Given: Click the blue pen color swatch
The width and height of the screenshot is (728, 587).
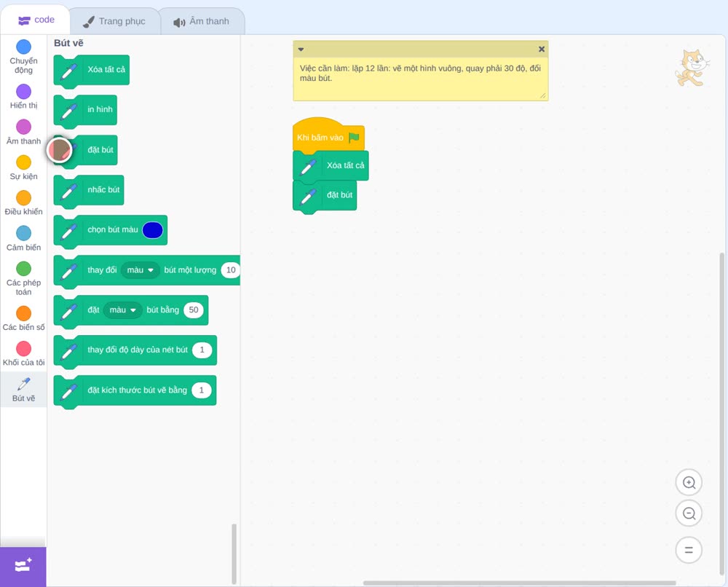Looking at the screenshot, I should [x=153, y=230].
